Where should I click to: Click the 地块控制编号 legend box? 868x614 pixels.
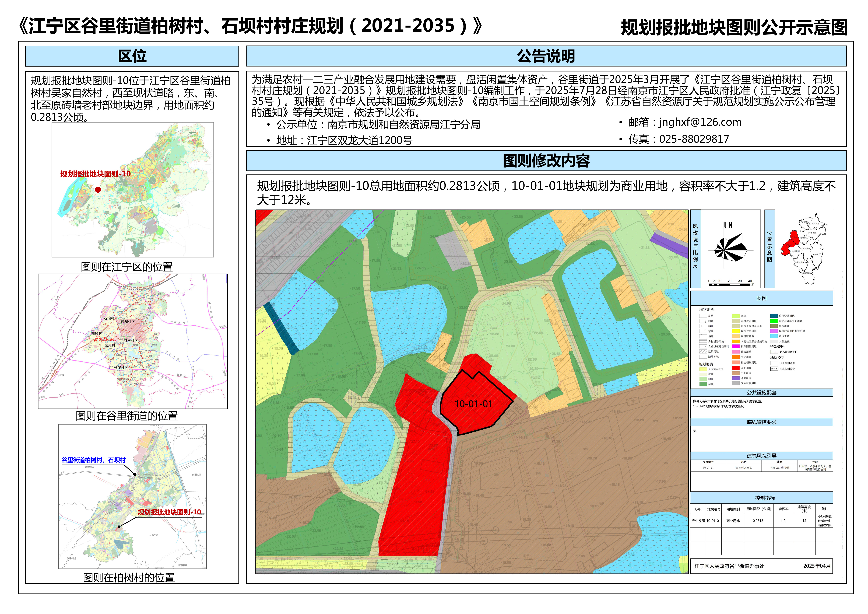pos(774,369)
